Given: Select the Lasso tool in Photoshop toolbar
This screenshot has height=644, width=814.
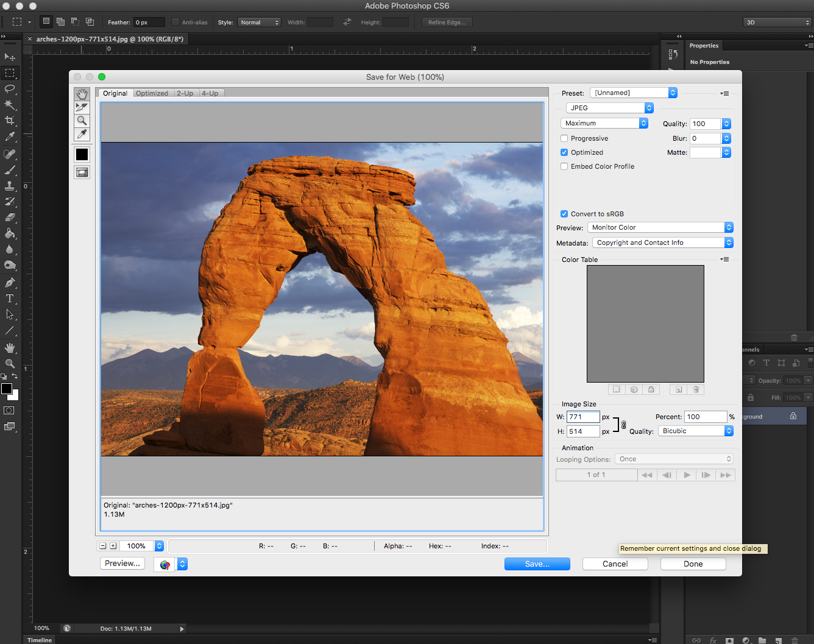Looking at the screenshot, I should tap(10, 89).
